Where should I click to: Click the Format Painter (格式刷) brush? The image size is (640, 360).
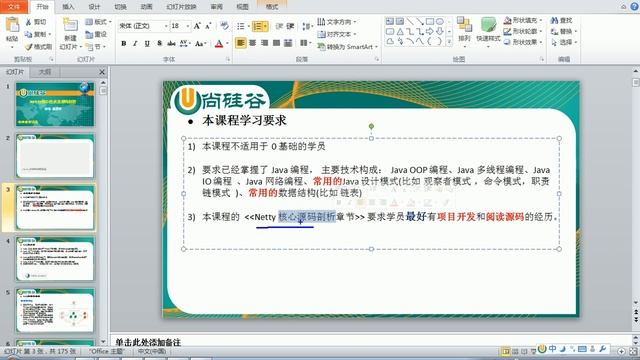38,47
